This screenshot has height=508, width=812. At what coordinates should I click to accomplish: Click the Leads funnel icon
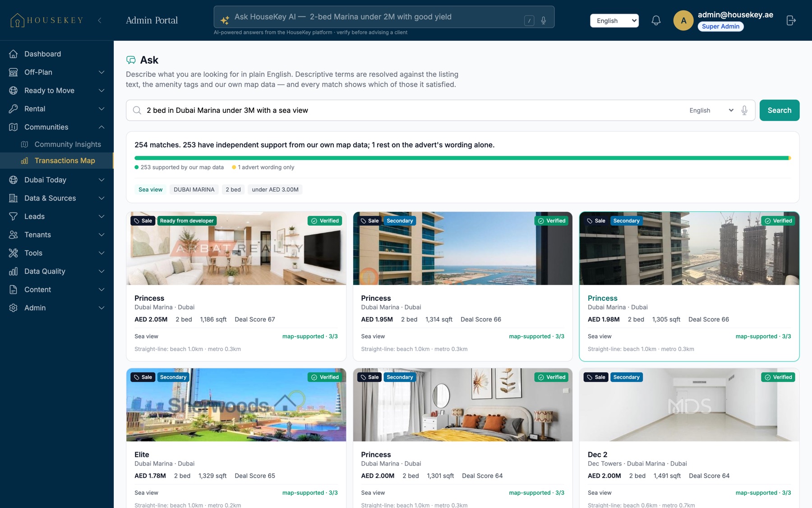[x=14, y=216]
